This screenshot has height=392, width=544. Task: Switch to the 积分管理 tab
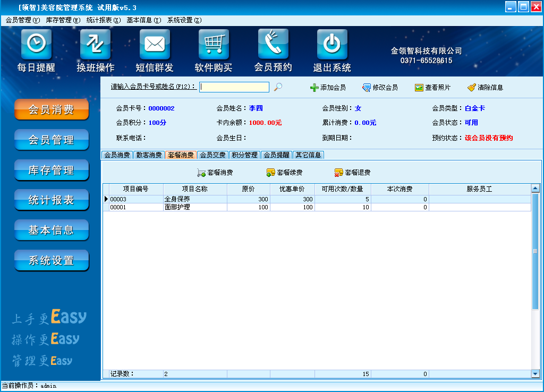[245, 155]
